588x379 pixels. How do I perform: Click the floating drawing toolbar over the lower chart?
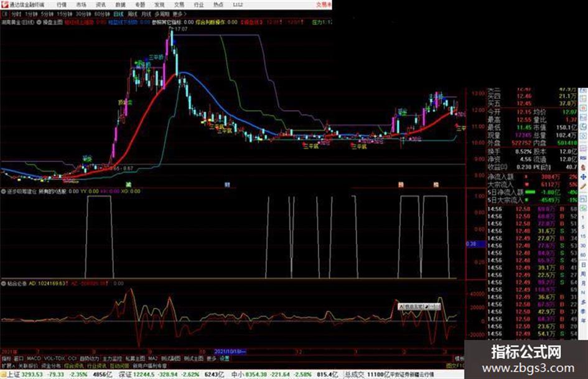click(x=419, y=307)
